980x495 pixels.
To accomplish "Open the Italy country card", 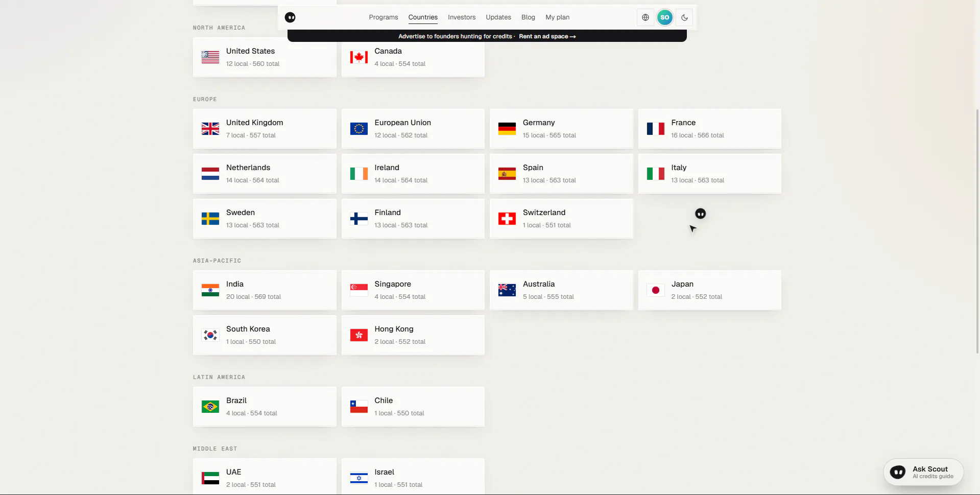I will point(709,174).
